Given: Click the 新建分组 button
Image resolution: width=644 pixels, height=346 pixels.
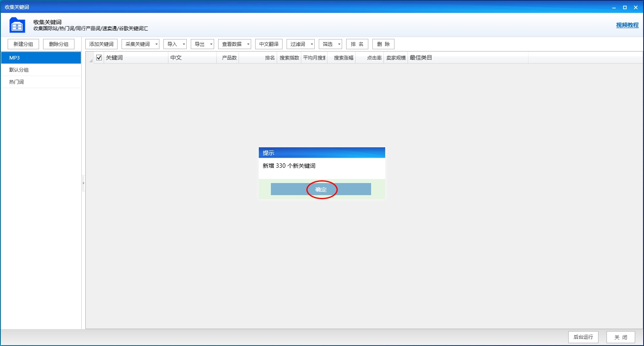Looking at the screenshot, I should point(23,44).
